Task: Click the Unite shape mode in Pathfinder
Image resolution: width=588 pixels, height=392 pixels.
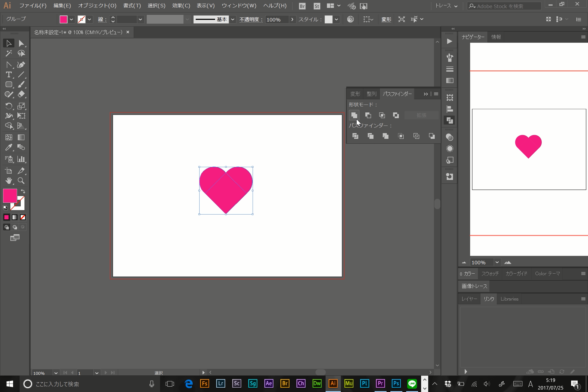Action: pyautogui.click(x=354, y=115)
